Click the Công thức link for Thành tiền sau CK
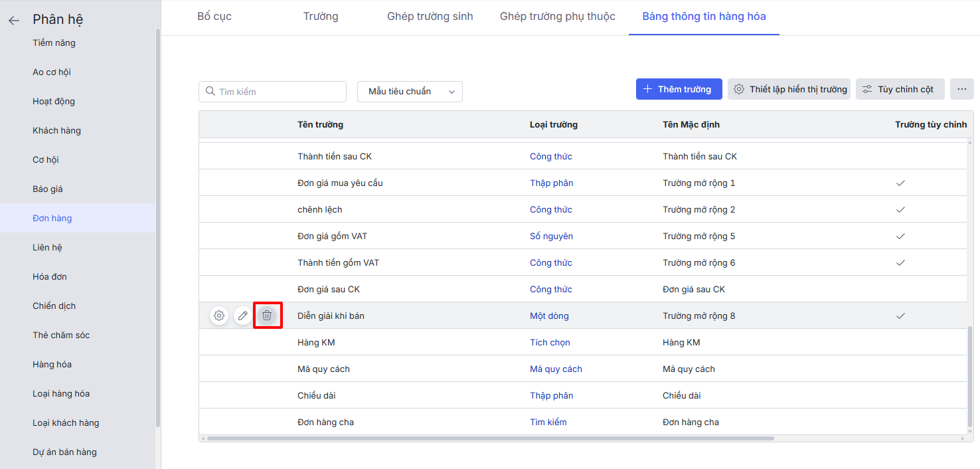The image size is (980, 469). pos(550,156)
